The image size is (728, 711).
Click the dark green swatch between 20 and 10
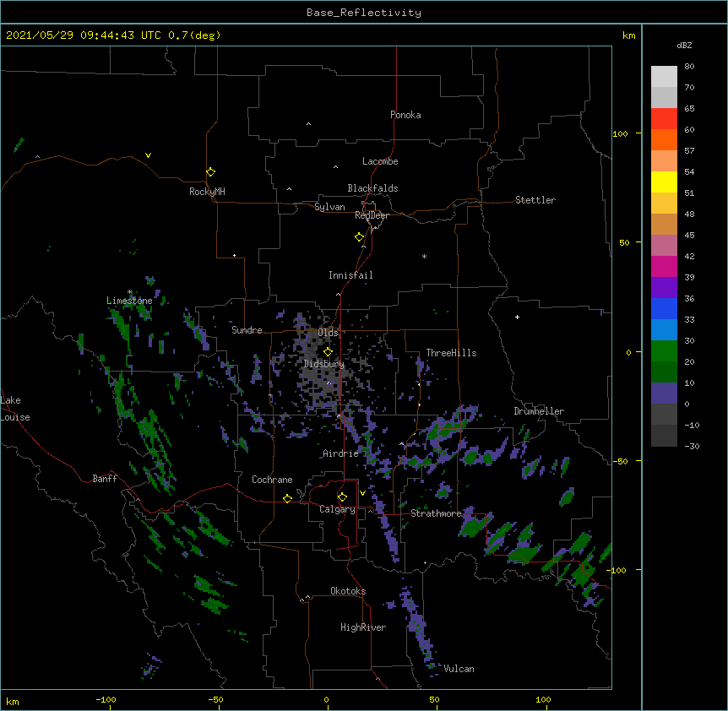point(664,372)
